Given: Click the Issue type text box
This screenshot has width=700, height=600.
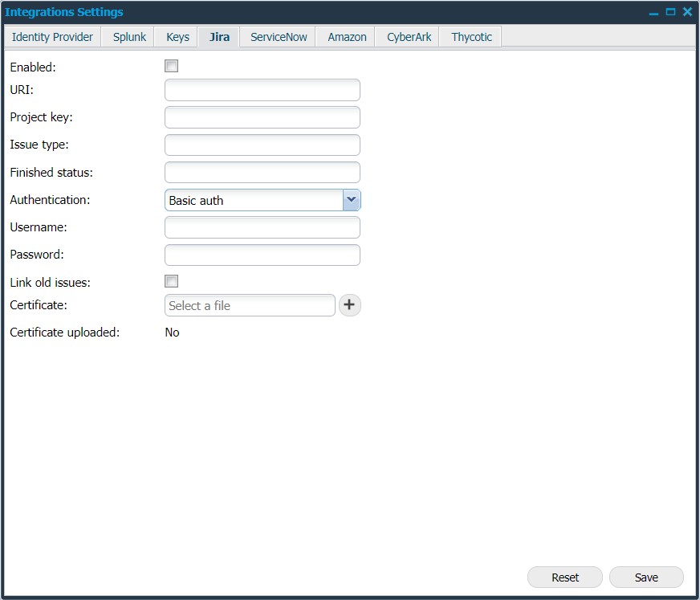Looking at the screenshot, I should [262, 145].
